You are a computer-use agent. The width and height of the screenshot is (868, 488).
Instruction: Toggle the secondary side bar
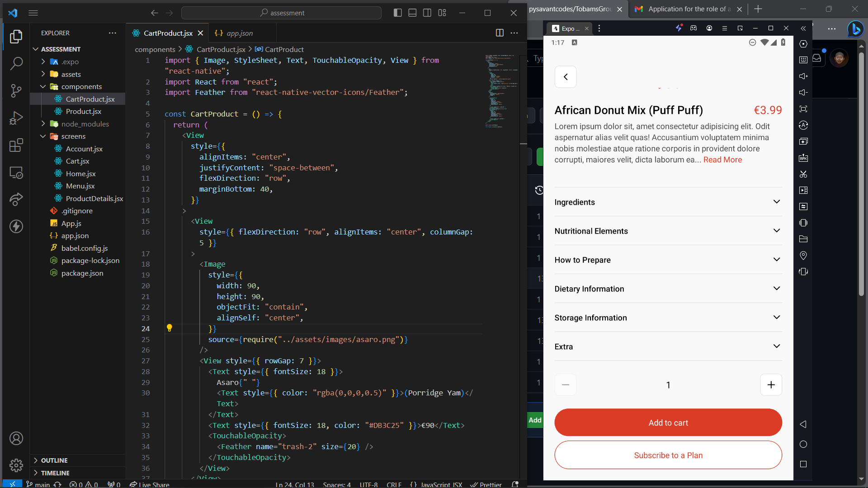(x=427, y=13)
